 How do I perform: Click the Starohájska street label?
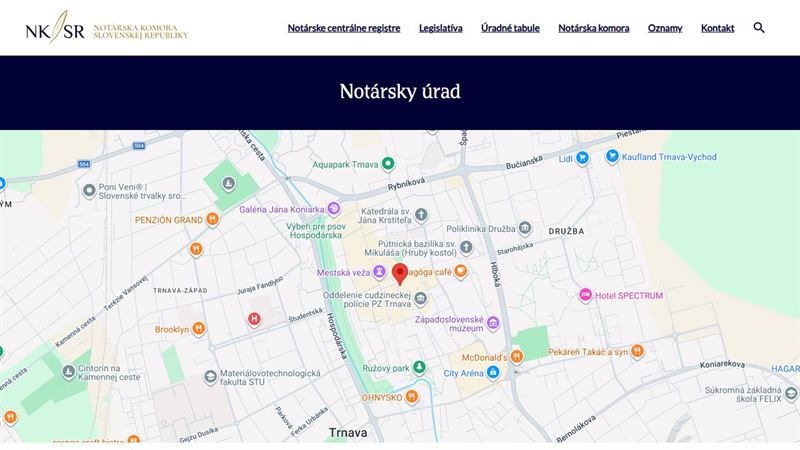(515, 248)
